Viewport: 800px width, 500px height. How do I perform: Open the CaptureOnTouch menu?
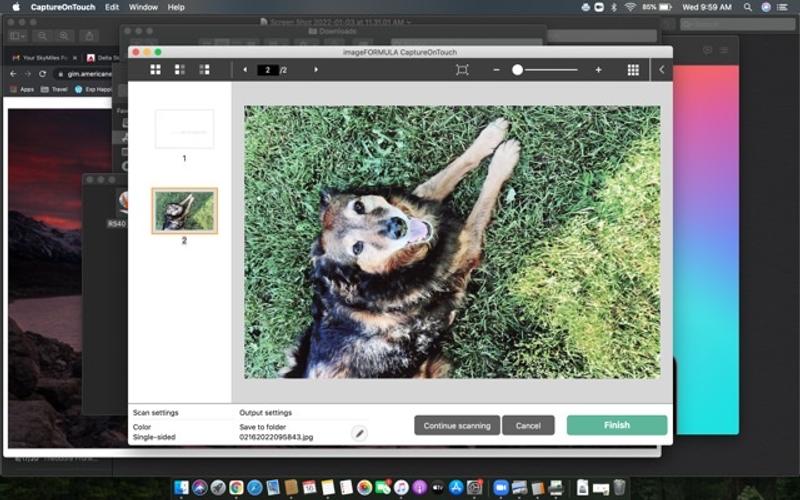tap(63, 7)
